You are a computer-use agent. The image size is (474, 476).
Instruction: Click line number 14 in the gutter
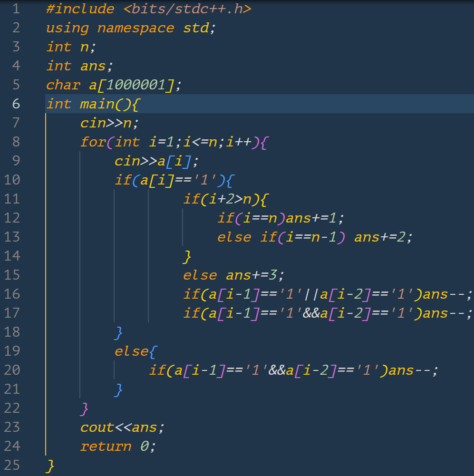tap(12, 256)
